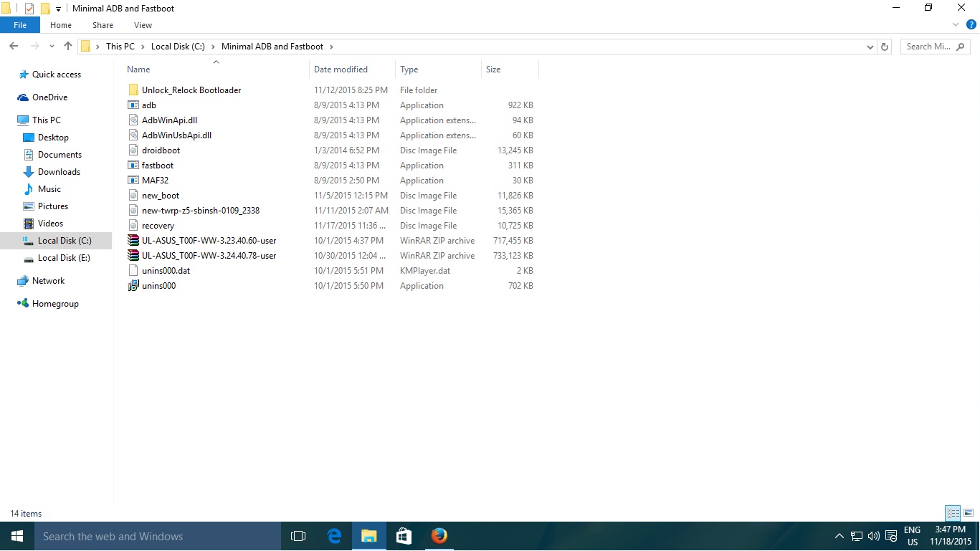Viewport: 980px width, 551px height.
Task: Select the unins000.dat file icon
Action: (x=133, y=271)
